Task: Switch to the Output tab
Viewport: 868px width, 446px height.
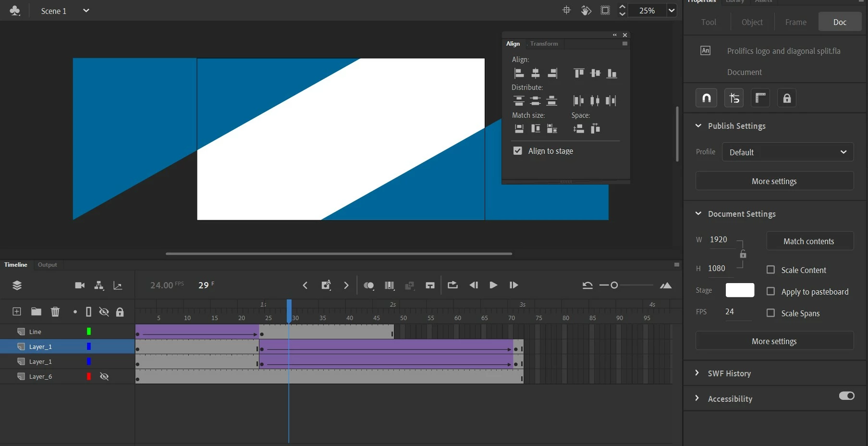Action: click(x=48, y=265)
